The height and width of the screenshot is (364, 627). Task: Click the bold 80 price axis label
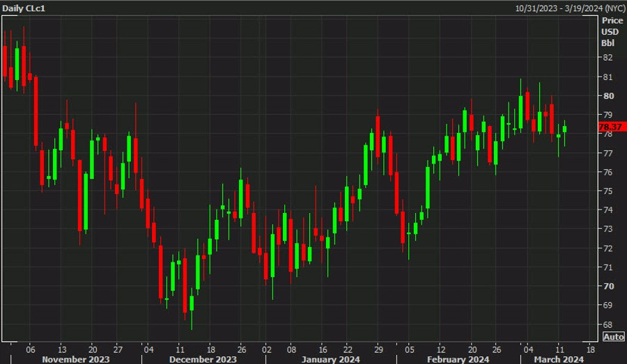(608, 95)
